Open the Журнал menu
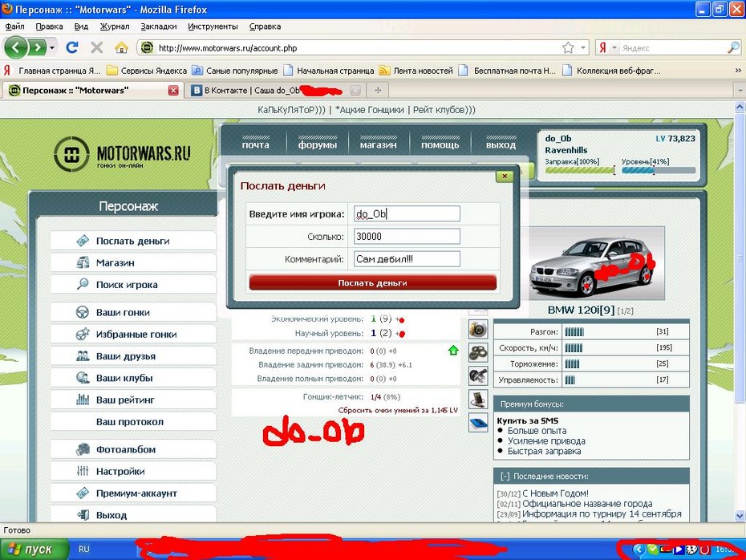Screen dimensions: 746x560 [115, 26]
